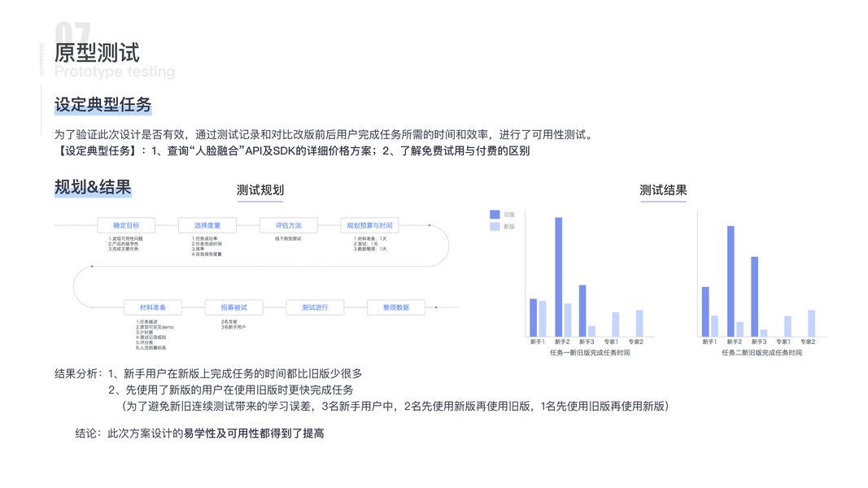868x488 pixels.
Task: Select the 招募被试 flowchart box
Action: pyautogui.click(x=234, y=307)
